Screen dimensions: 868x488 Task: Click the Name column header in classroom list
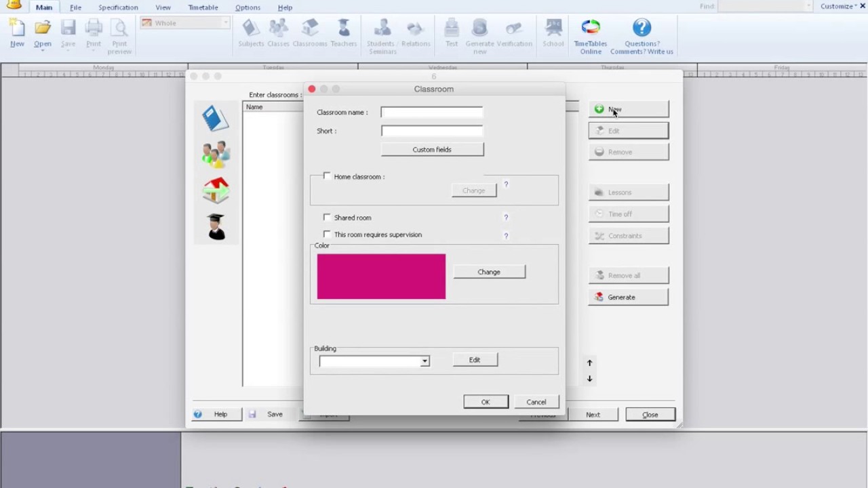point(273,107)
